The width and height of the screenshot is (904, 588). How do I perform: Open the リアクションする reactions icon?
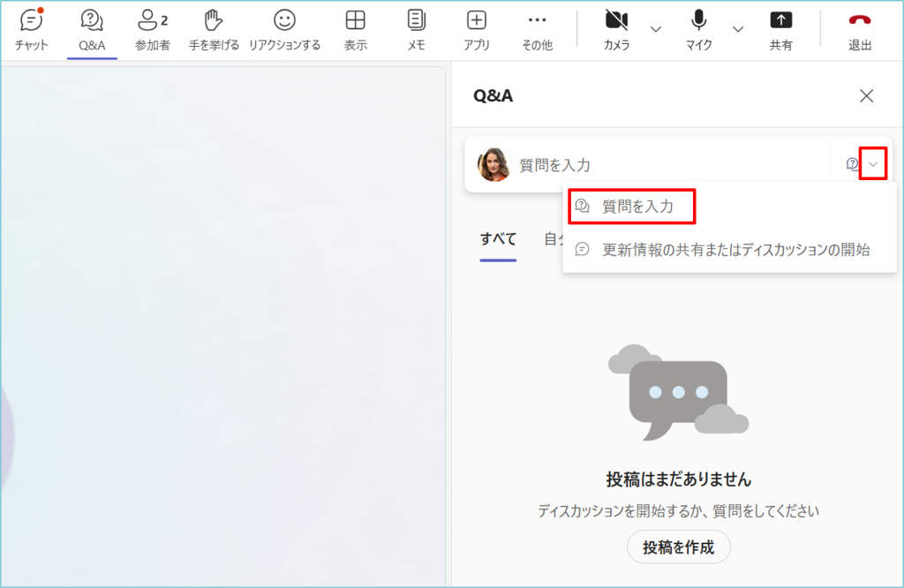pos(284,29)
